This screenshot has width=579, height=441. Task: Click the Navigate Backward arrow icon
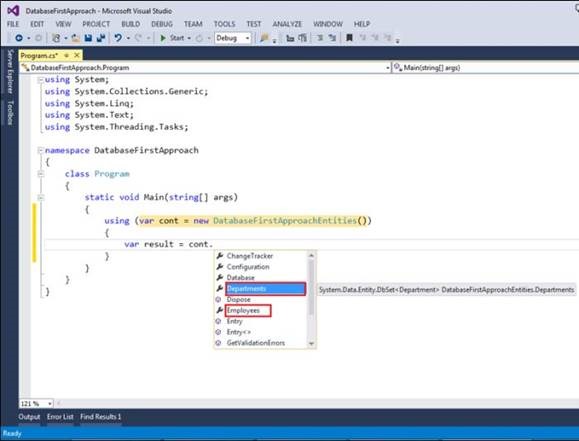point(19,38)
